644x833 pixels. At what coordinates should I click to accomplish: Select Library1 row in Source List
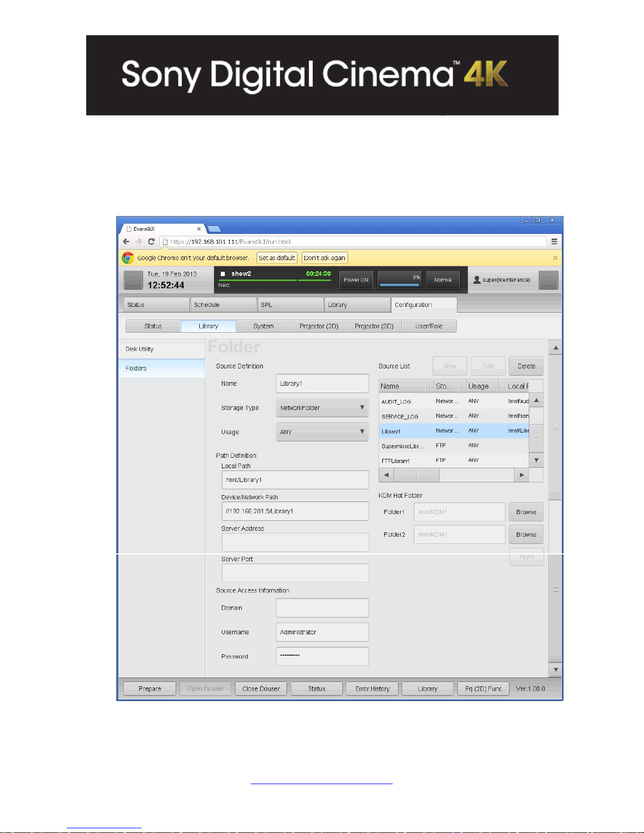coord(454,431)
